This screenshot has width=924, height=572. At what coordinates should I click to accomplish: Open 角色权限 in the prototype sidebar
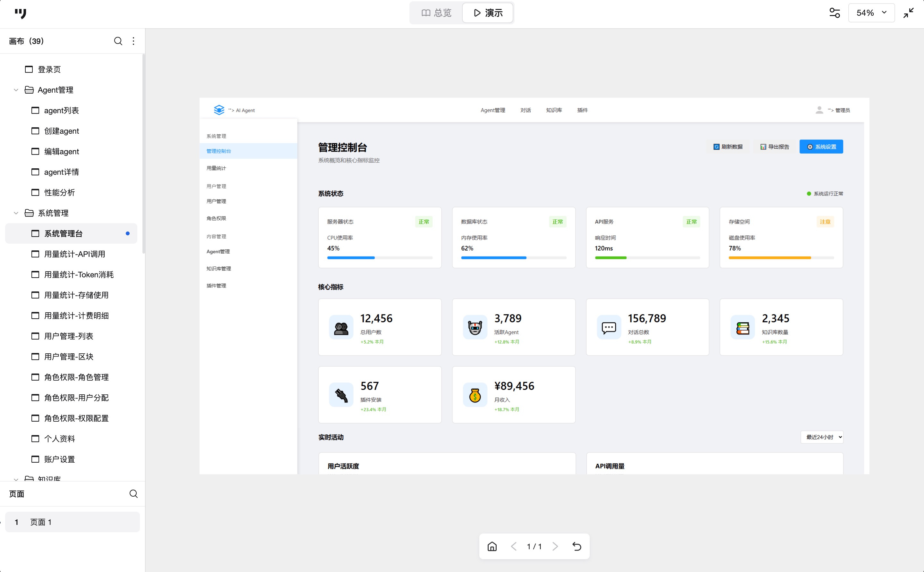point(248,218)
